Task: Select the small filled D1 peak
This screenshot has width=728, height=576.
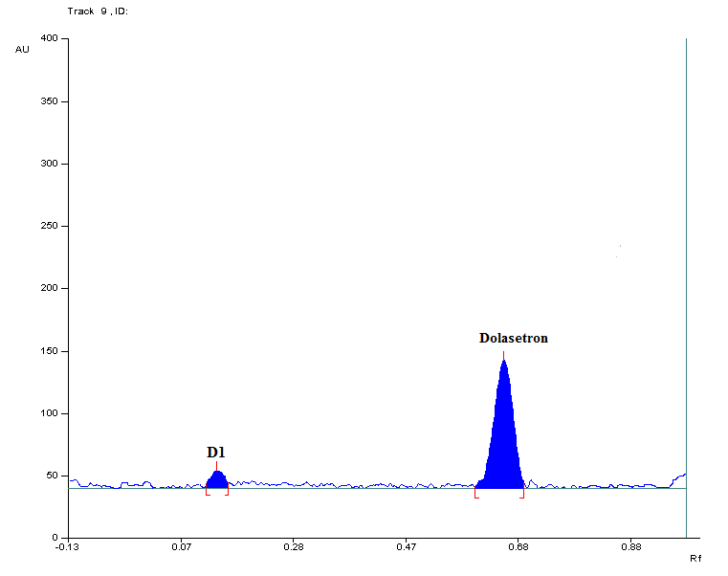Action: point(217,479)
